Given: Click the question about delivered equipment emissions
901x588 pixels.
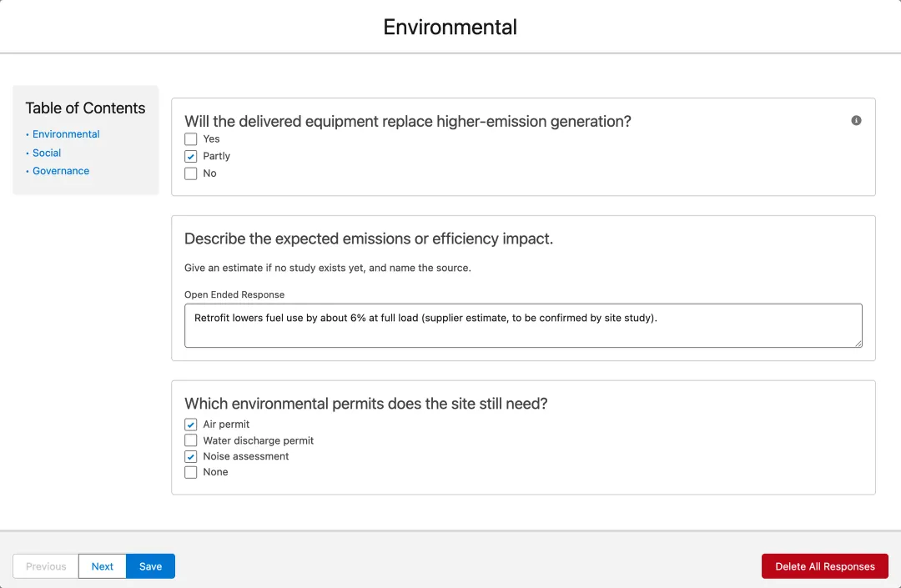Looking at the screenshot, I should [407, 121].
